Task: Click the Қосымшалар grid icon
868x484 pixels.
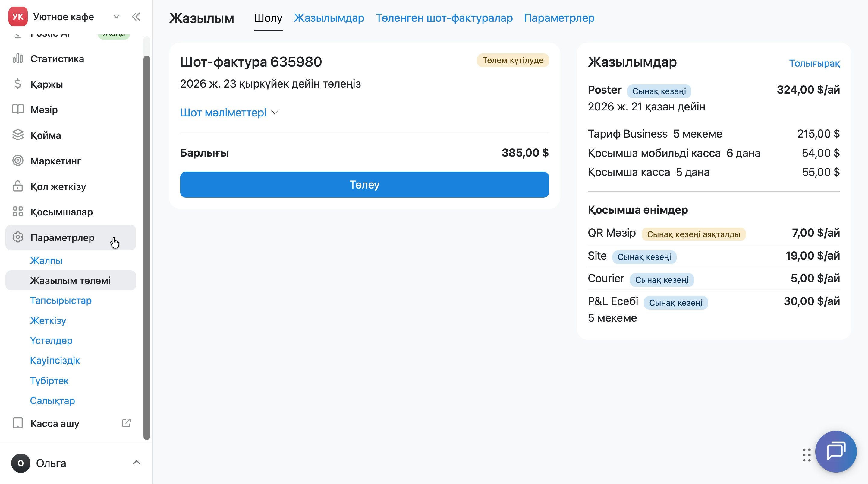Action: click(18, 212)
